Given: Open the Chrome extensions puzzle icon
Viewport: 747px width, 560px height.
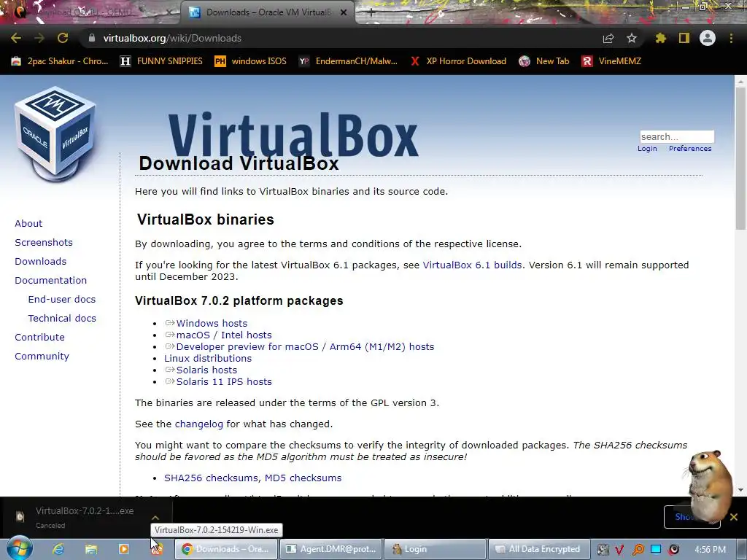Looking at the screenshot, I should tap(660, 38).
